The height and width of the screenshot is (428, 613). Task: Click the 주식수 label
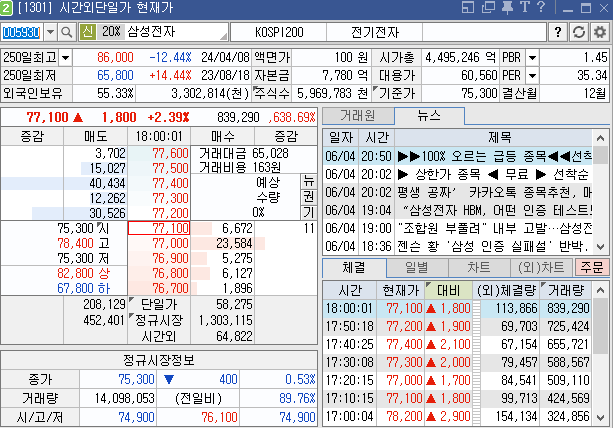[272, 93]
